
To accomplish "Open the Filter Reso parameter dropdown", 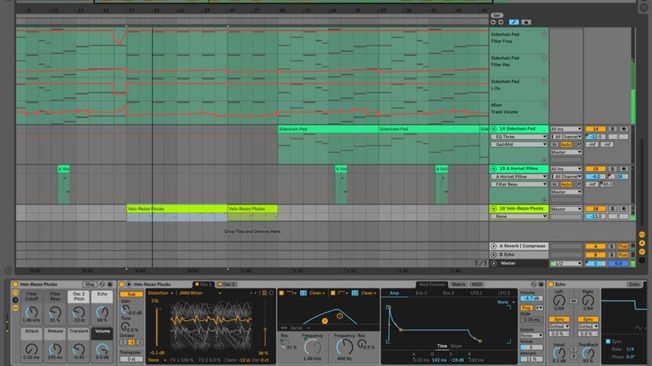I will 519,184.
